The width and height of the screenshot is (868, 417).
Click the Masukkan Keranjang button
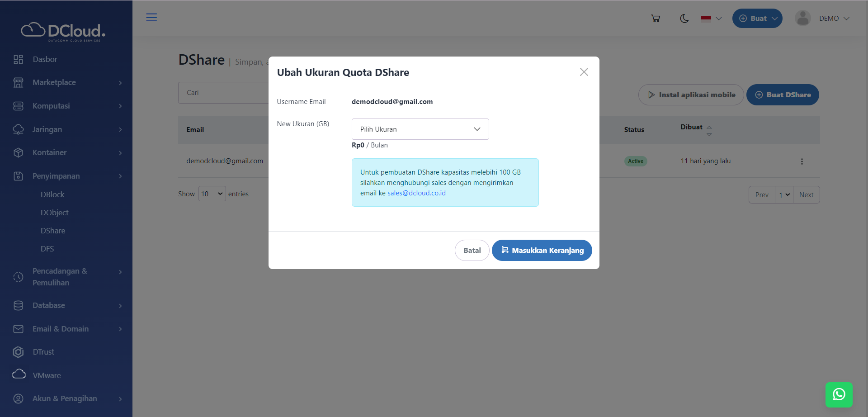pyautogui.click(x=542, y=251)
